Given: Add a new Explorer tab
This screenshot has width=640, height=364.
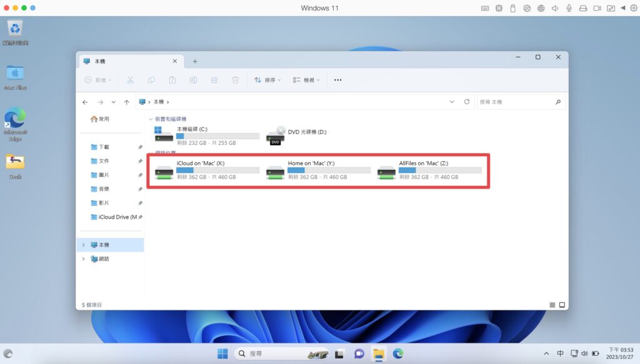Looking at the screenshot, I should (195, 61).
